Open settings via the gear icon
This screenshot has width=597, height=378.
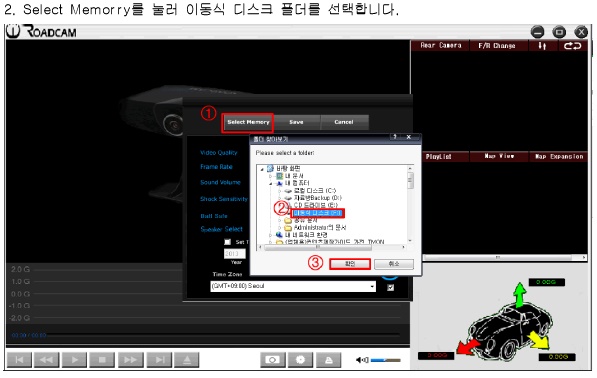(300, 360)
